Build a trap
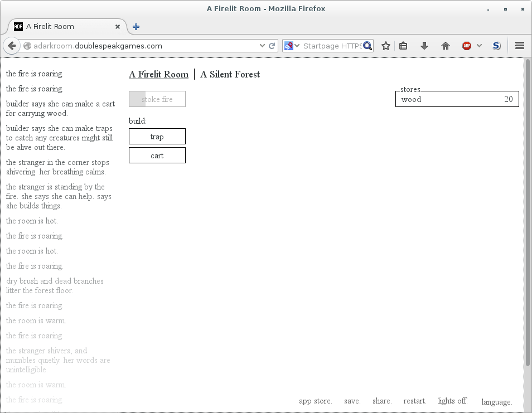This screenshot has width=532, height=413. coord(157,137)
